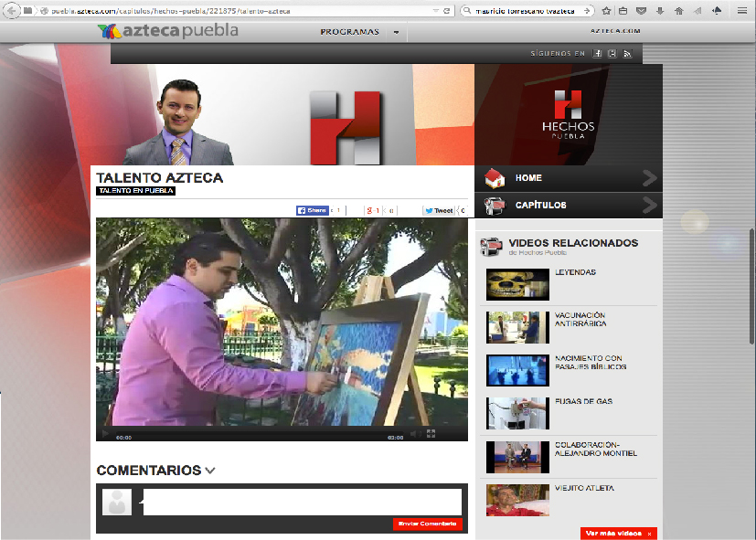Expand the Programas dropdown arrow
The image size is (756, 540).
[x=396, y=32]
